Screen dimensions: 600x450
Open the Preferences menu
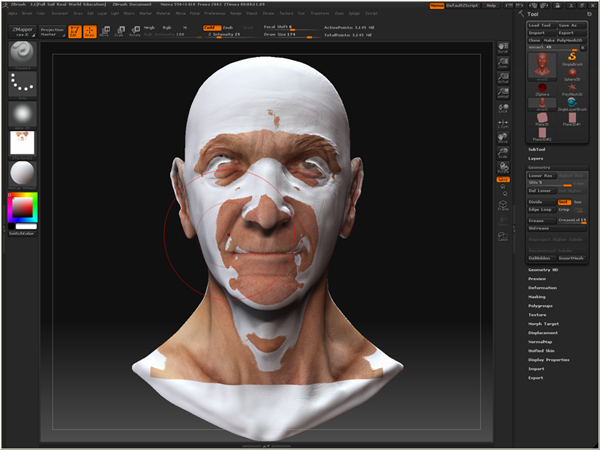coord(213,14)
